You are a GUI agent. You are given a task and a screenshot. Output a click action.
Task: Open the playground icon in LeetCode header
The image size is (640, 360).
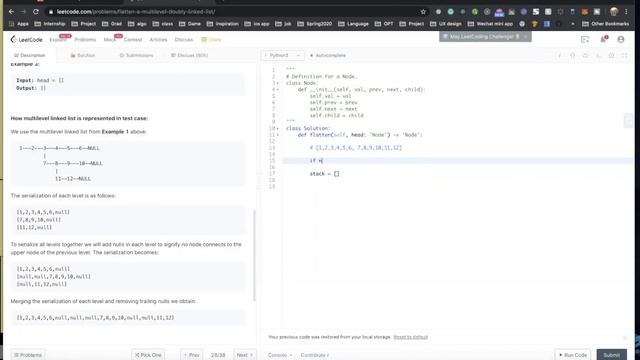585,40
